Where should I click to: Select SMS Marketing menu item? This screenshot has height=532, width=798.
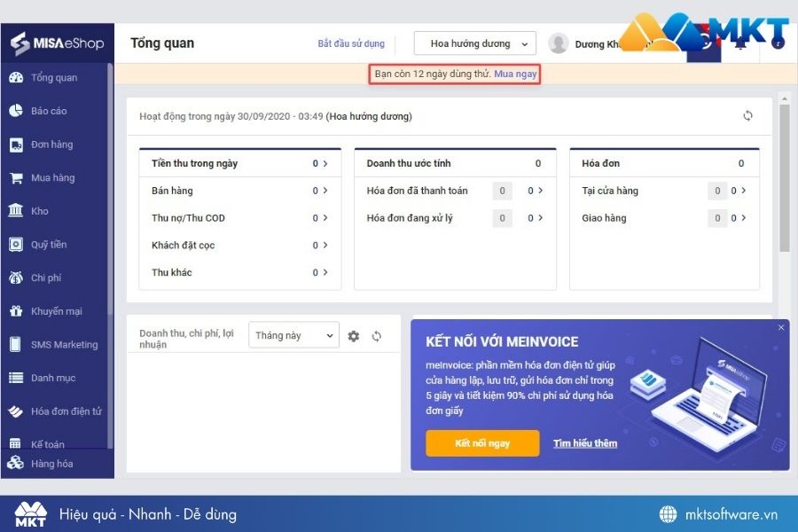click(x=65, y=345)
